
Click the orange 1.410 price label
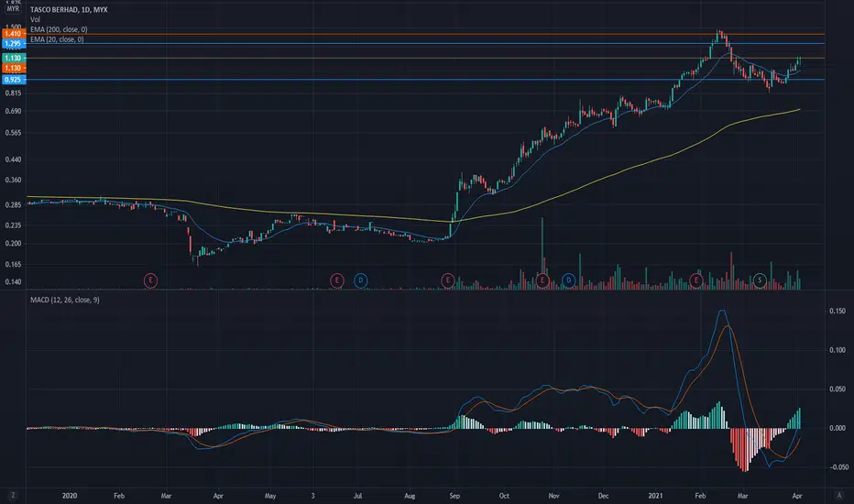pyautogui.click(x=13, y=34)
